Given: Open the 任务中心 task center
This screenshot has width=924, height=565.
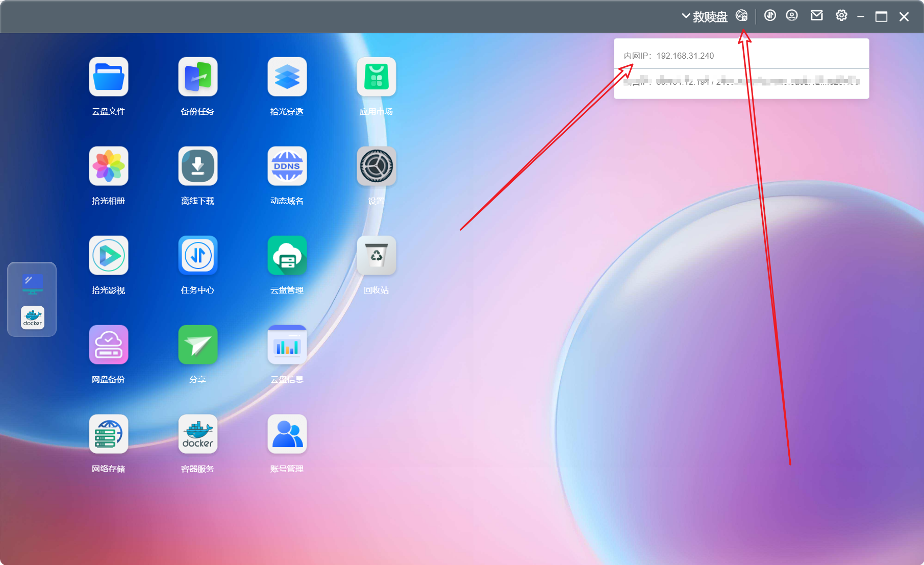Looking at the screenshot, I should coord(197,255).
